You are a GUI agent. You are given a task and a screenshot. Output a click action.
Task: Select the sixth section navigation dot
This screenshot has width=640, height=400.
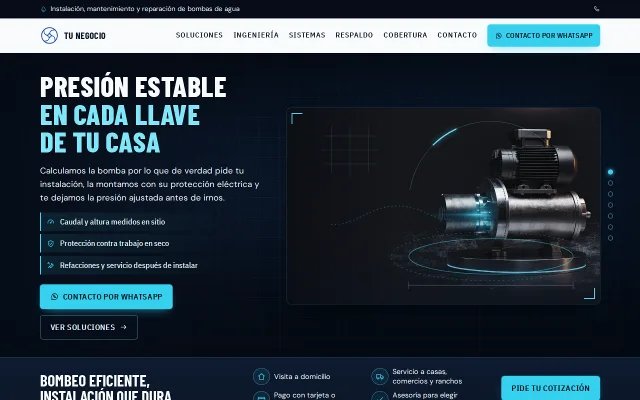[611, 227]
